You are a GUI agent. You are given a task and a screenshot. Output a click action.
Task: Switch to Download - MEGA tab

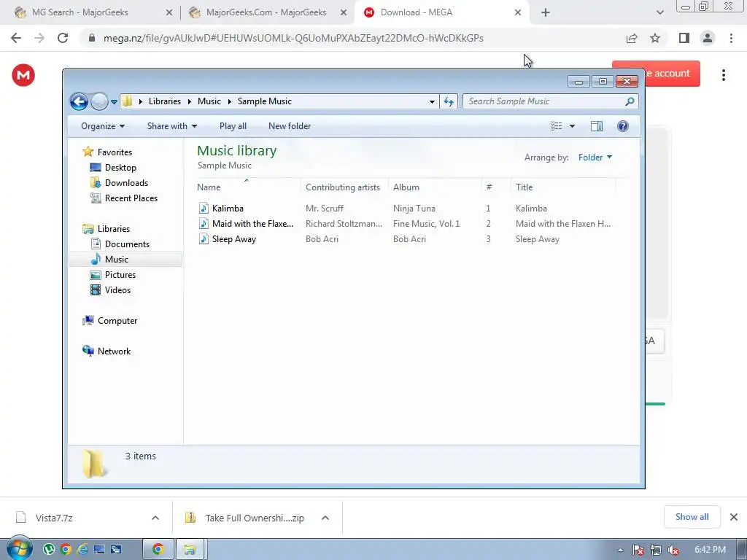(442, 12)
